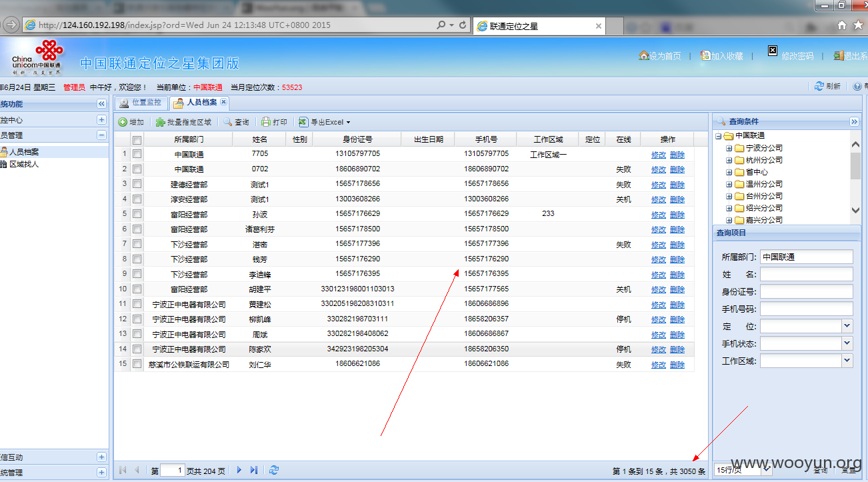
Task: Open browser favorites star icon
Action: (x=859, y=25)
